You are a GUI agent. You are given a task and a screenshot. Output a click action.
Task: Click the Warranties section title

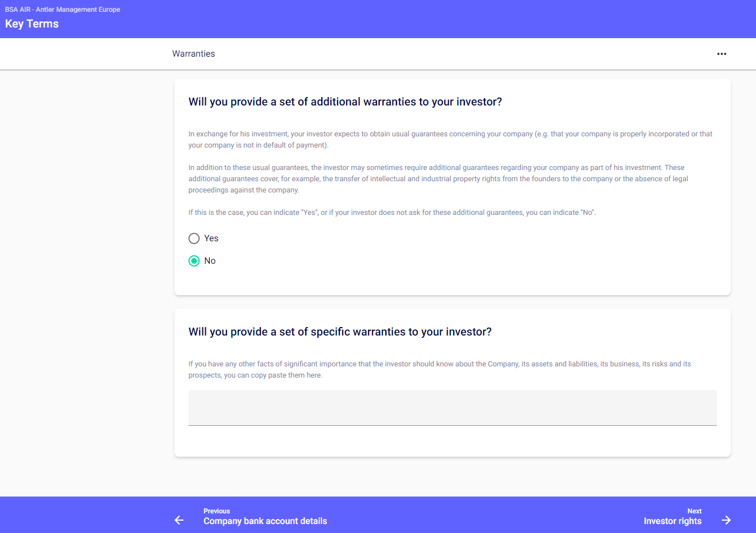[193, 54]
